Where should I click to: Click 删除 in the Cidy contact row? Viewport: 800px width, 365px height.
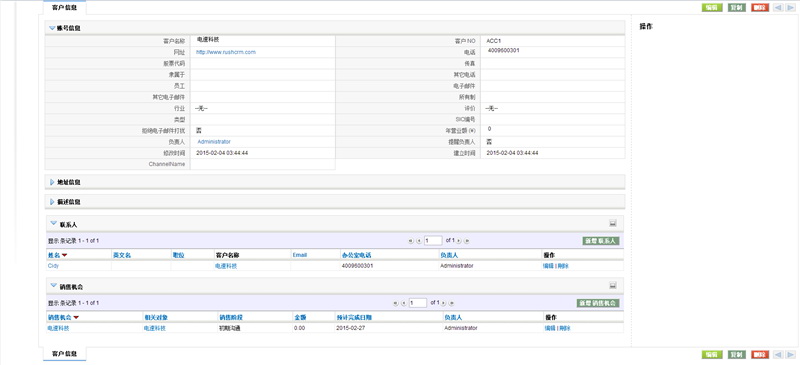pos(563,266)
